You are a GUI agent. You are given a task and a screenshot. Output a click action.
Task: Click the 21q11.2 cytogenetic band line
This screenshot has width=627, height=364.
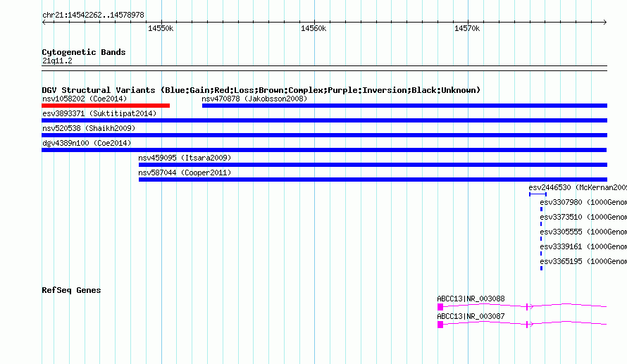[x=324, y=68]
